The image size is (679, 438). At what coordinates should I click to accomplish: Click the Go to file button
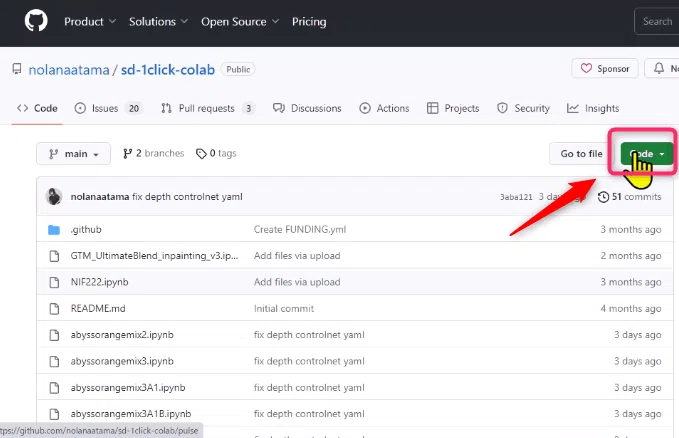[581, 154]
